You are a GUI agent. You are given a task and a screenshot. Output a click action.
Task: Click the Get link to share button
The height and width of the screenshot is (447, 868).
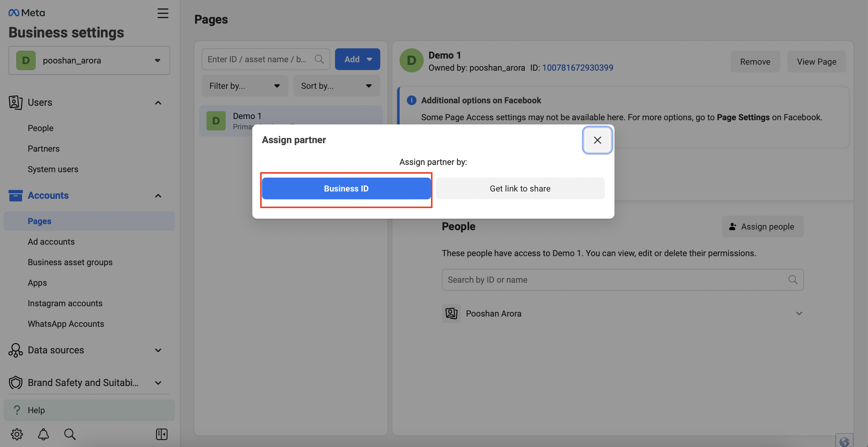pyautogui.click(x=520, y=188)
